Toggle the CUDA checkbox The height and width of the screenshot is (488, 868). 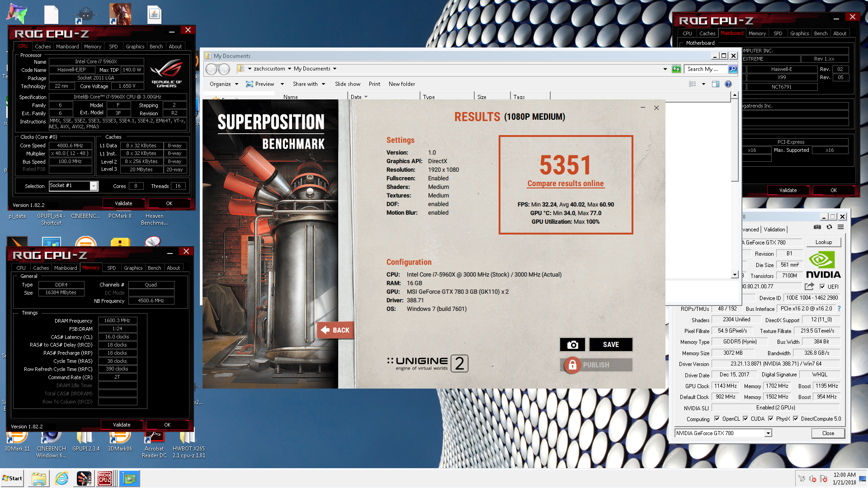tap(745, 419)
